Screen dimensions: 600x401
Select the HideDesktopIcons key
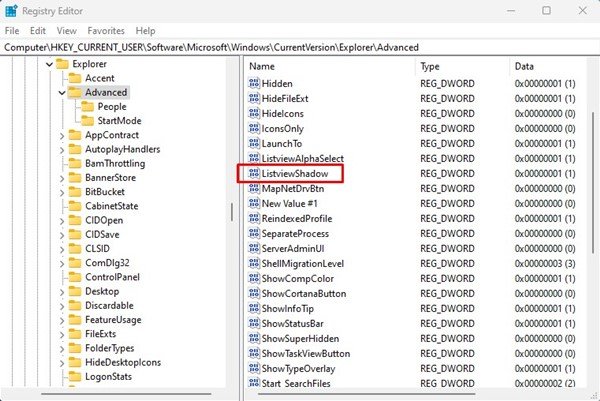point(123,362)
